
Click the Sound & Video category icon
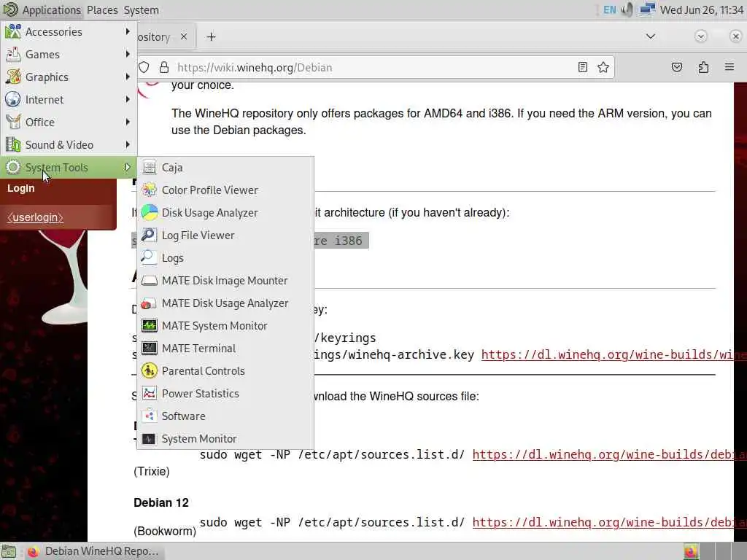13,145
